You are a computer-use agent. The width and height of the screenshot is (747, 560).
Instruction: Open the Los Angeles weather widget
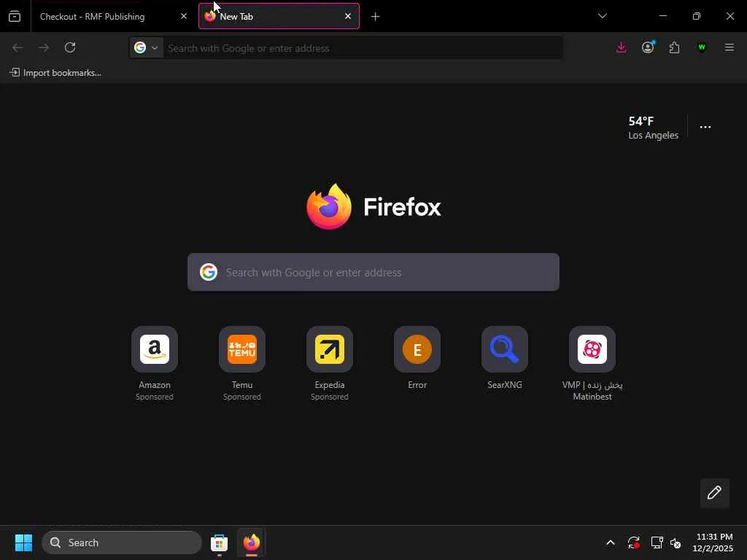tap(653, 128)
